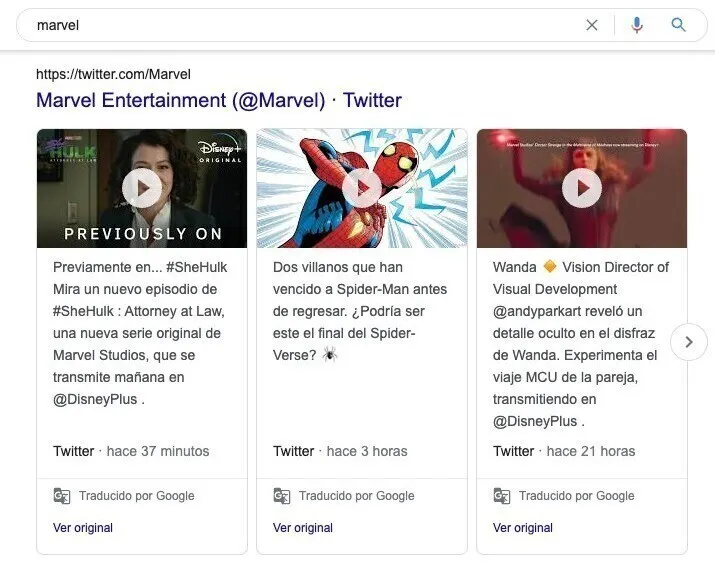Click 'Twitter' source label of Wanda card
715x573 pixels.
[x=513, y=451]
